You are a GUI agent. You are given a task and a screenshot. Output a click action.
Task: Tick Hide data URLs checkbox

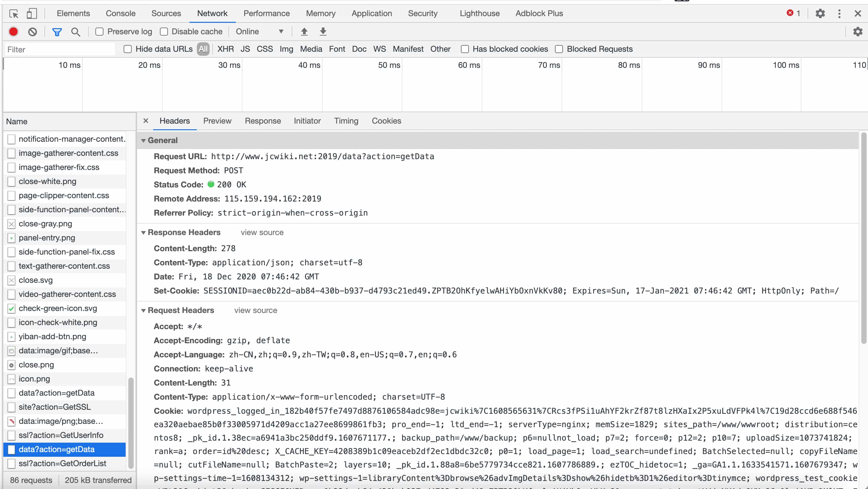point(128,49)
